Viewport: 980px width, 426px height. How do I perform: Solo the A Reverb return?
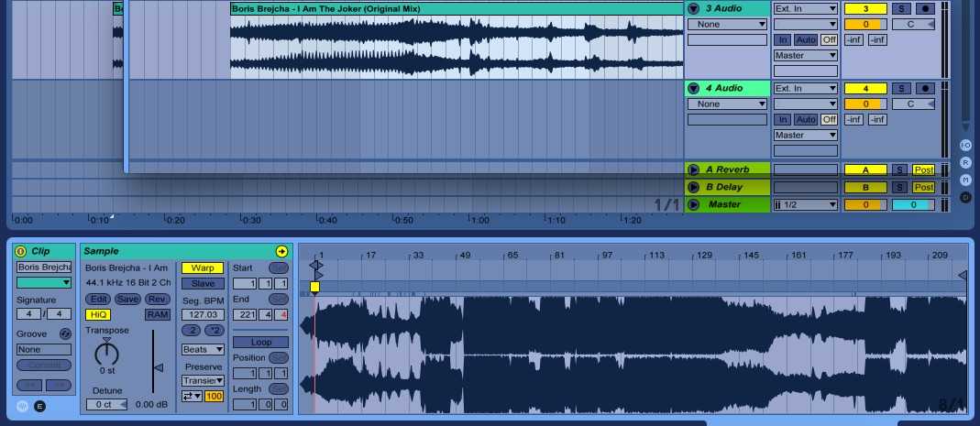tap(899, 169)
